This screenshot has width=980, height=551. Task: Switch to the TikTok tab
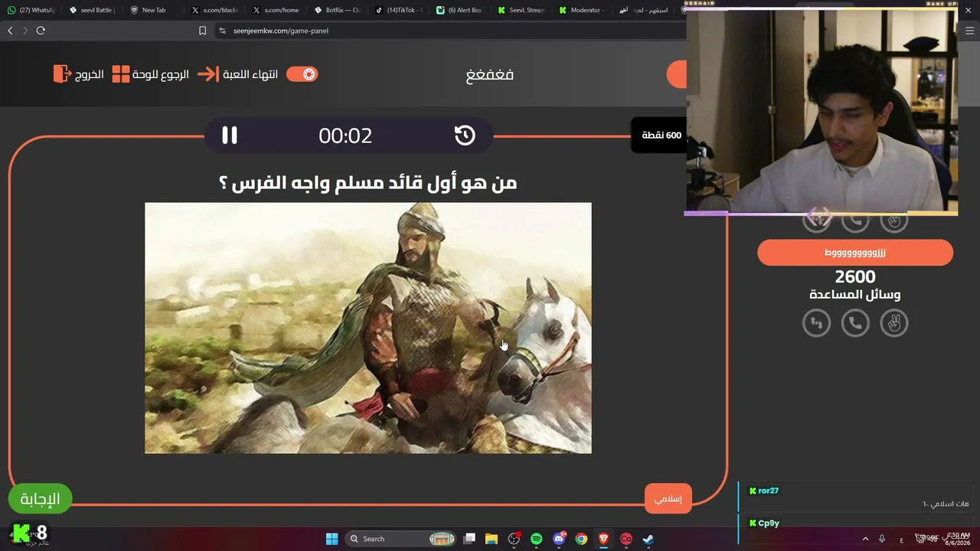click(x=399, y=10)
